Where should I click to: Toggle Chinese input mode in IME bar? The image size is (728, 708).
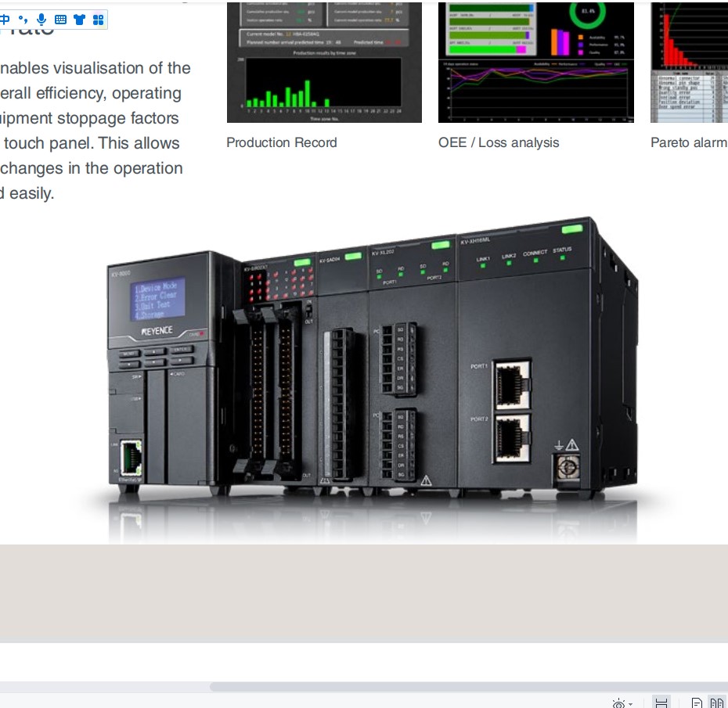pos(5,19)
